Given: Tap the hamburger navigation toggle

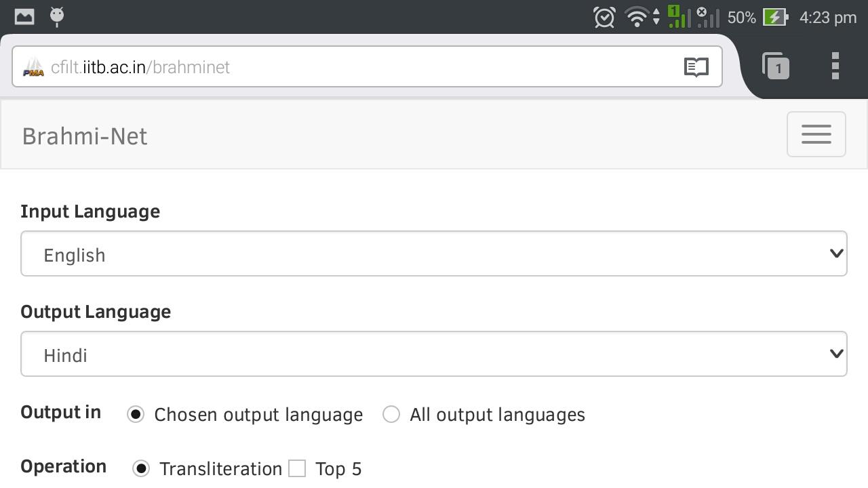Looking at the screenshot, I should [816, 134].
